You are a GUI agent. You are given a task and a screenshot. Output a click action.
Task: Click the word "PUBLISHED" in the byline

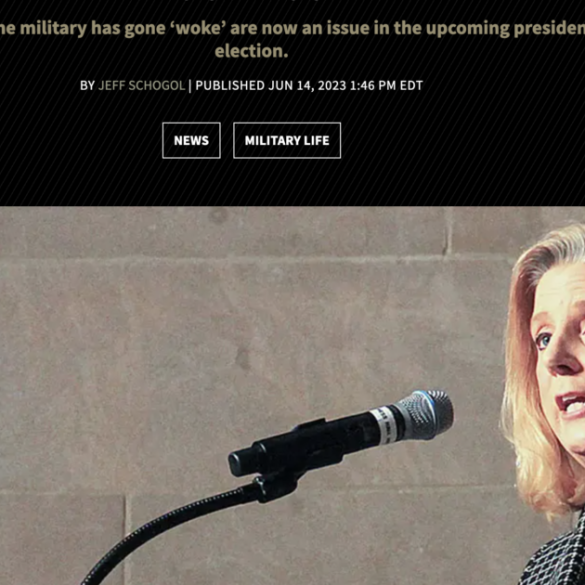click(x=230, y=86)
